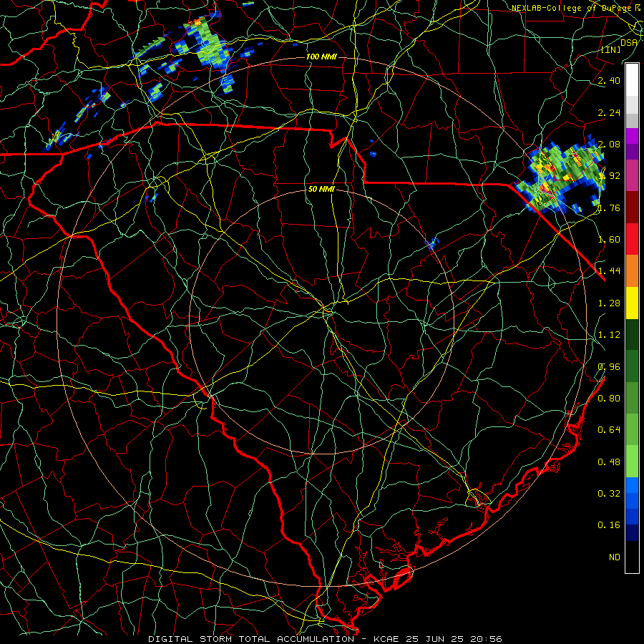644x644 pixels.
Task: Click the Digital Storm Total Accumulation caption
Action: tap(325, 639)
